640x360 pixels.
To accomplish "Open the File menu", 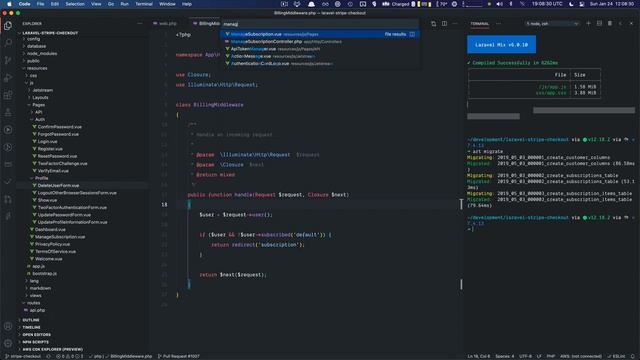I will pyautogui.click(x=40, y=4).
